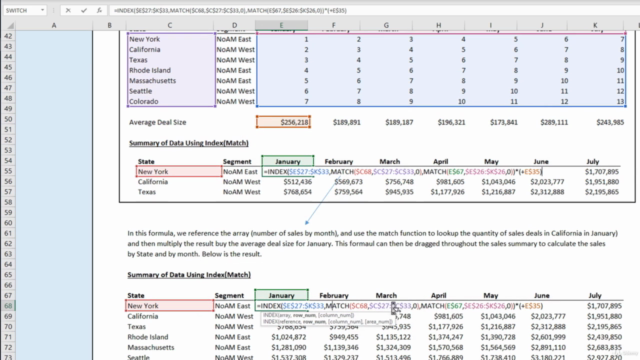Select column C header

pos(170,25)
